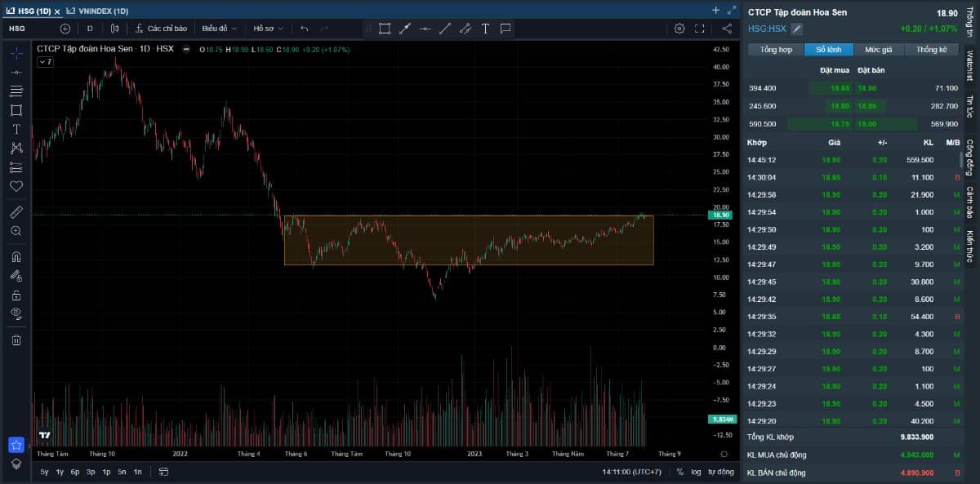Toggle the favorites drawing toolbar star
This screenshot has width=980, height=484.
pos(16,445)
